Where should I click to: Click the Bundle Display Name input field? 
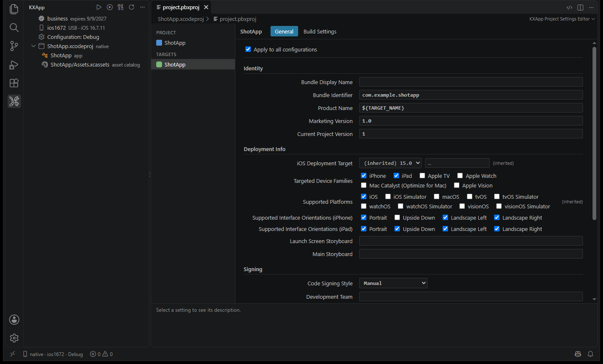(x=471, y=82)
